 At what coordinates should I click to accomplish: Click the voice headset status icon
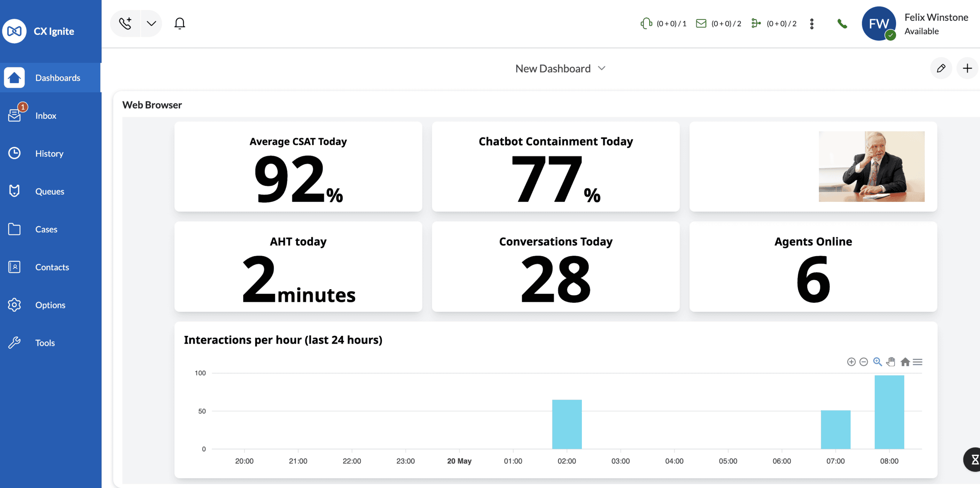[x=646, y=23]
